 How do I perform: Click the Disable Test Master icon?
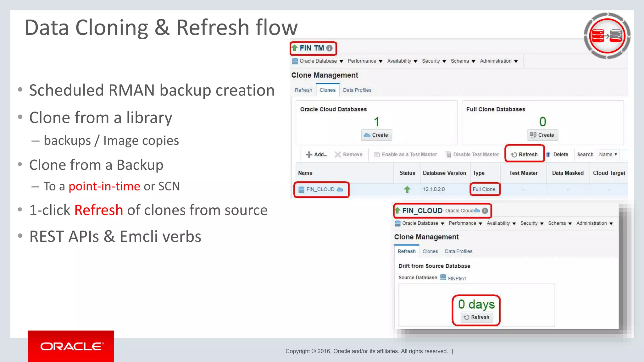[x=448, y=155]
